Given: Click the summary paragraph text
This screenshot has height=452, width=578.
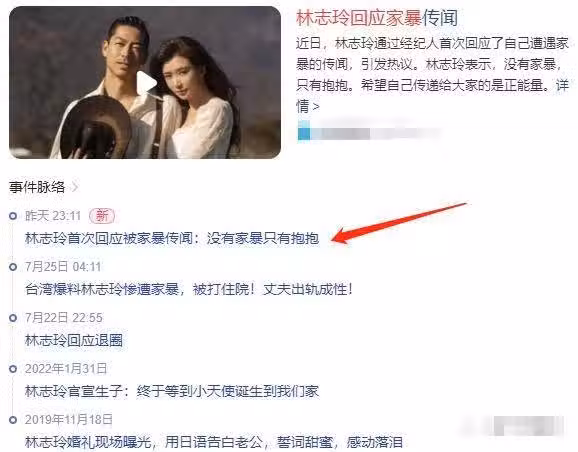Looking at the screenshot, I should tap(432, 75).
